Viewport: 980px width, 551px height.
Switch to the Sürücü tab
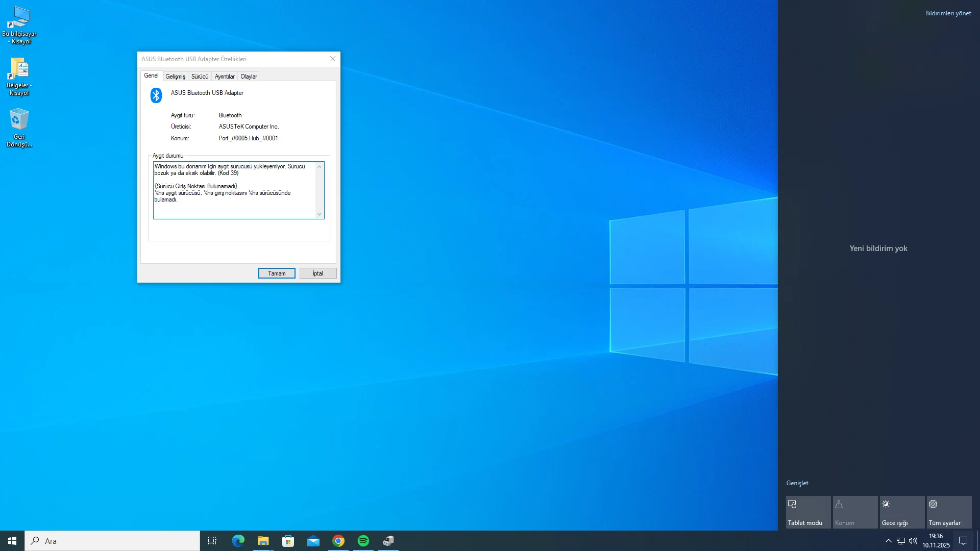click(200, 77)
